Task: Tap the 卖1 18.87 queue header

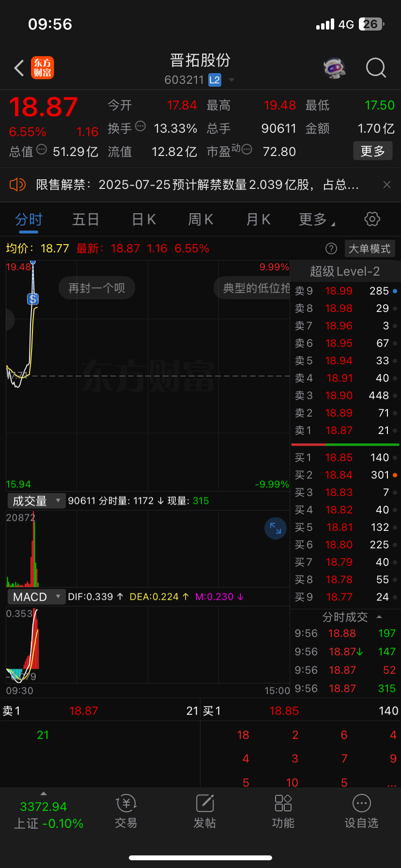Action: [100, 711]
